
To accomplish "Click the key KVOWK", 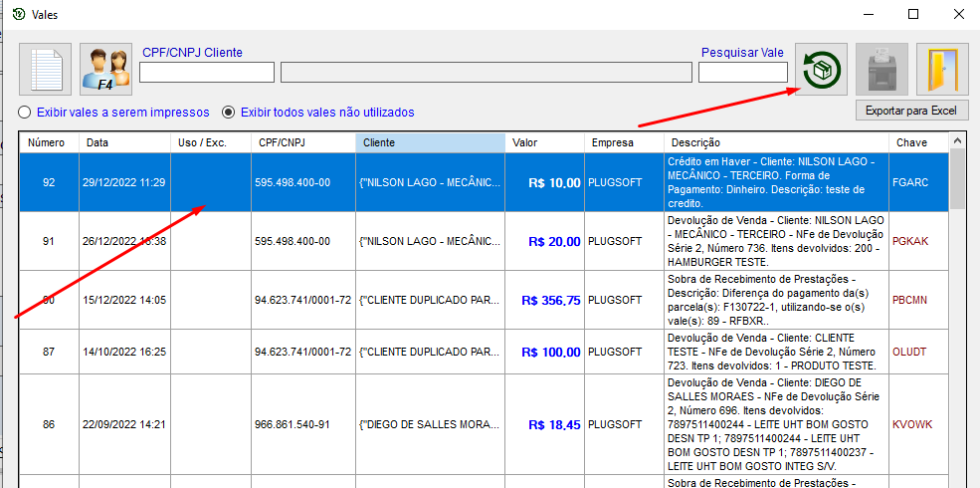I will [x=912, y=424].
